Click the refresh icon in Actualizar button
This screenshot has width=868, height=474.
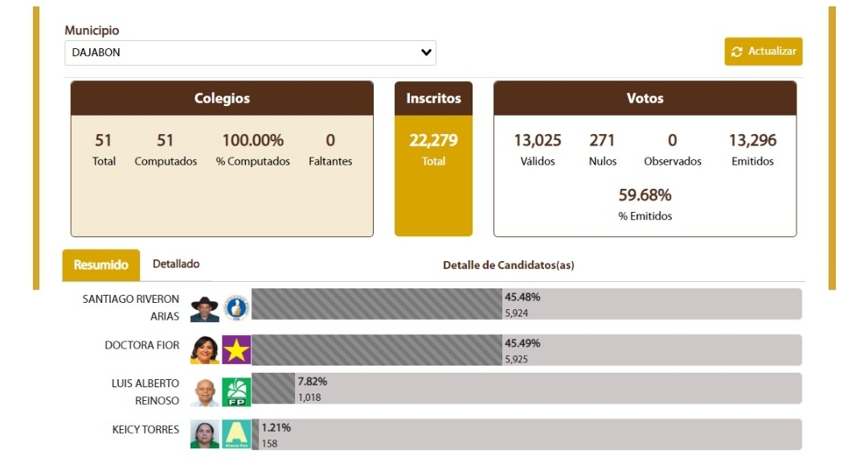[x=737, y=52]
